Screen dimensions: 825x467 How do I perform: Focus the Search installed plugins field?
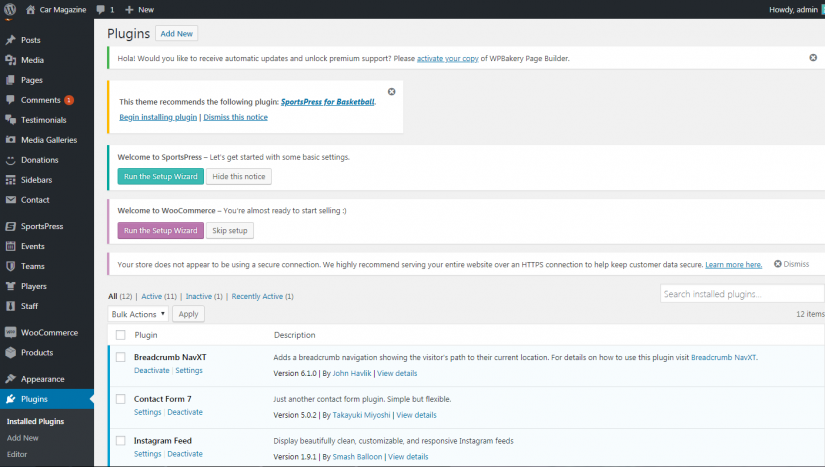(741, 294)
